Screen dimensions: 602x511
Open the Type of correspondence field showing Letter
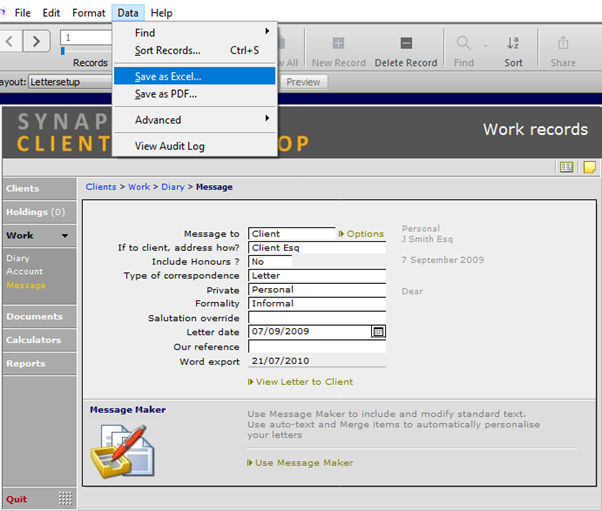click(x=317, y=275)
